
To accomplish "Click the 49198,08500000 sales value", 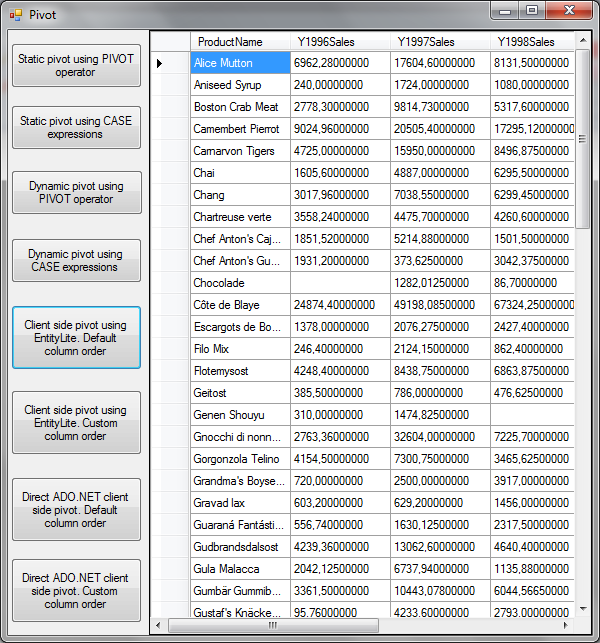I will pos(440,305).
